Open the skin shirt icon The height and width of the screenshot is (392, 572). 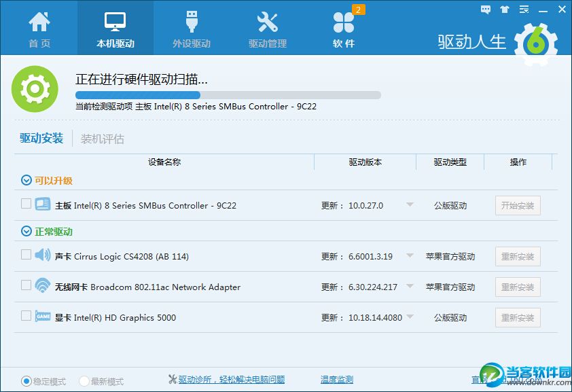[x=505, y=10]
